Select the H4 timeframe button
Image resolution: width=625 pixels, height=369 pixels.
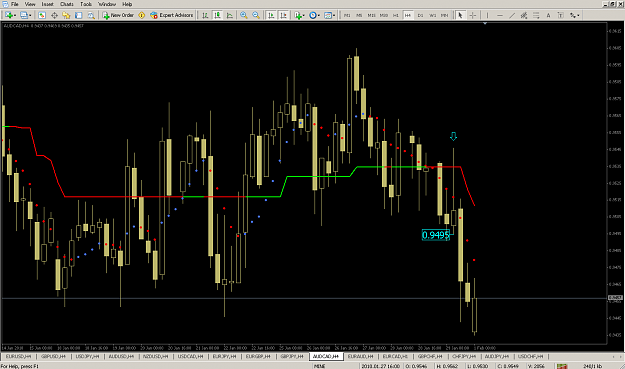coord(408,15)
